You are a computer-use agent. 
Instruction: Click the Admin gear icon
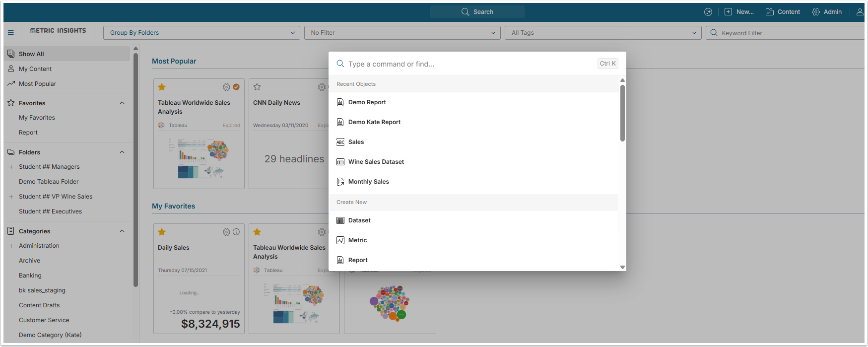coord(816,12)
